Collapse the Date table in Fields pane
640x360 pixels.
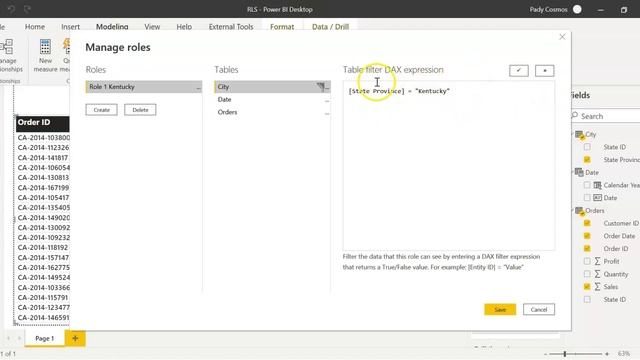pyautogui.click(x=573, y=172)
